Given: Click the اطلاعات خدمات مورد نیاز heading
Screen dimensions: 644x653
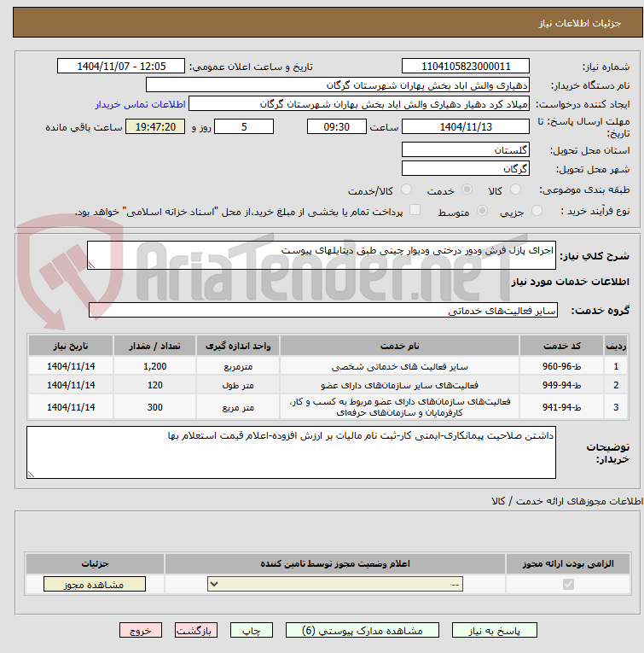Looking at the screenshot, I should pyautogui.click(x=570, y=282).
